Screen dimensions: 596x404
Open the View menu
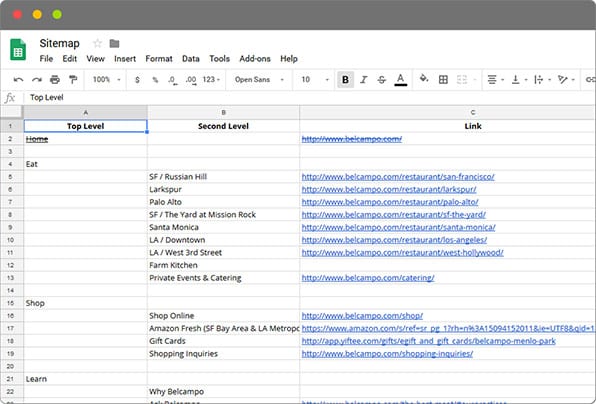95,59
